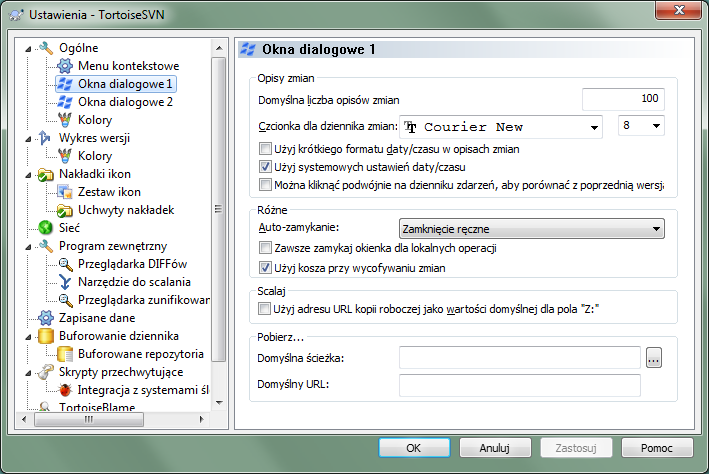Click the bug icon for Integracja z systemami
Image resolution: width=709 pixels, height=474 pixels.
click(65, 390)
